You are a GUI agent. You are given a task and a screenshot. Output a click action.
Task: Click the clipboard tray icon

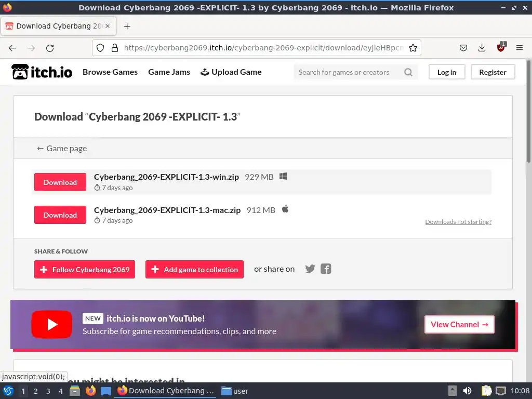point(486,391)
